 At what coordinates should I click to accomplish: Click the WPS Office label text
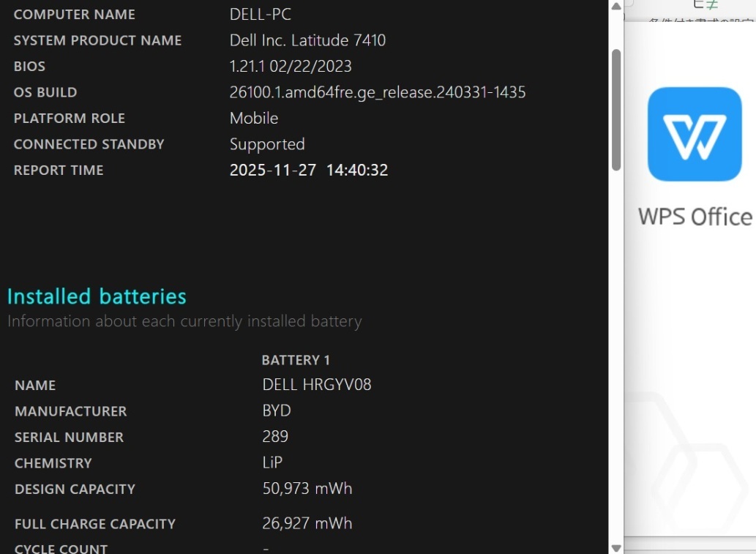click(x=695, y=217)
